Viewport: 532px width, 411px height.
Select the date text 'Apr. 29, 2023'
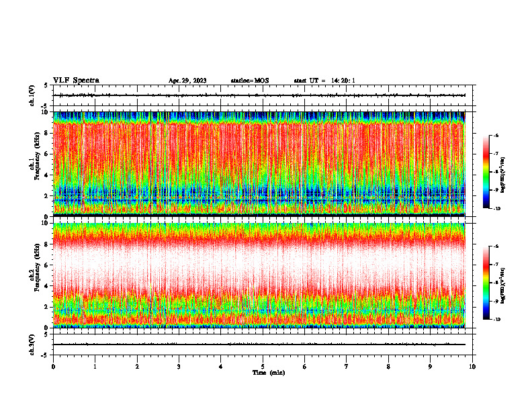coord(187,81)
